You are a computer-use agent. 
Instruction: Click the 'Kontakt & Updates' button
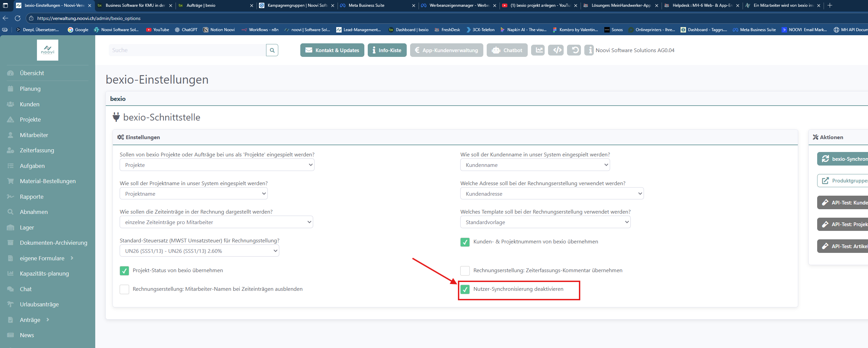tap(332, 50)
